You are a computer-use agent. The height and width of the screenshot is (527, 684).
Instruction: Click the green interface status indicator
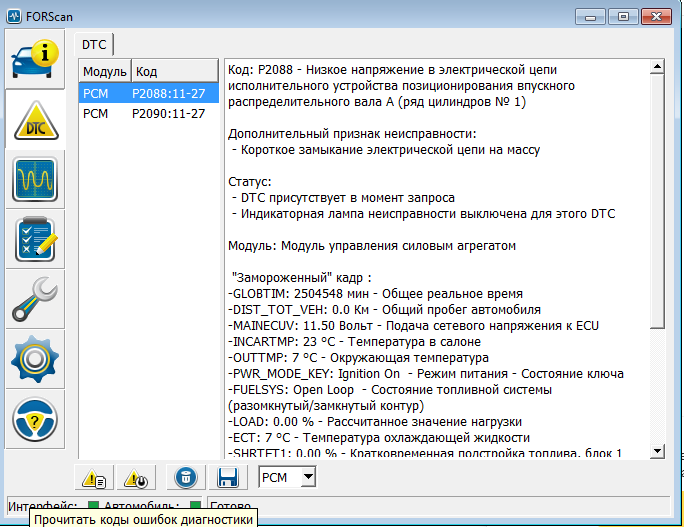[93, 506]
